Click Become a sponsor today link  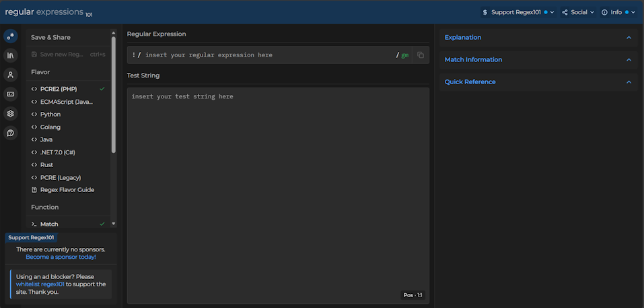pos(61,257)
